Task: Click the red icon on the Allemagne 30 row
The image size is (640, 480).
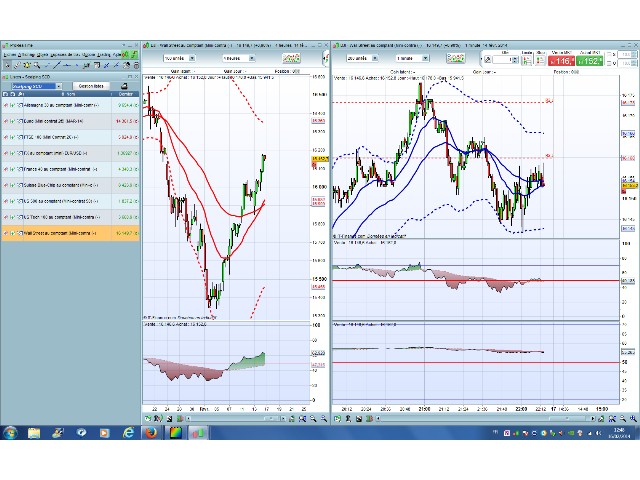Action: click(x=6, y=105)
